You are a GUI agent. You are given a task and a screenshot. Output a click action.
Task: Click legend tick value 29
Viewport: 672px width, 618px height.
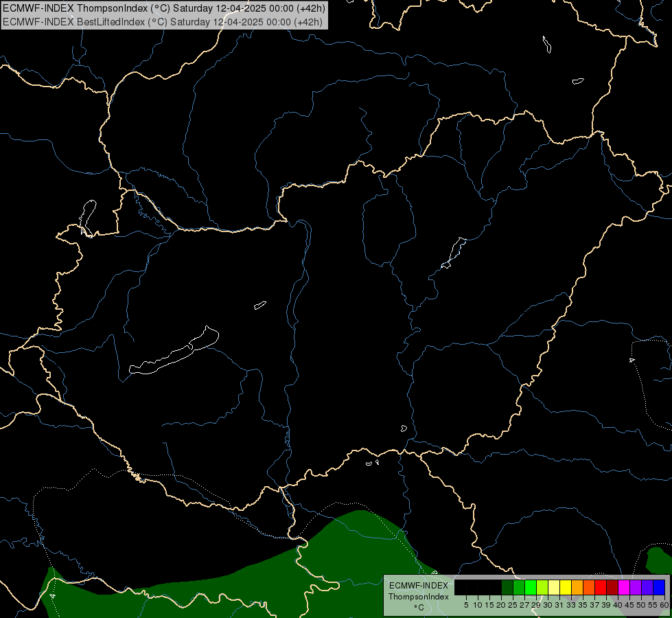[x=537, y=605]
